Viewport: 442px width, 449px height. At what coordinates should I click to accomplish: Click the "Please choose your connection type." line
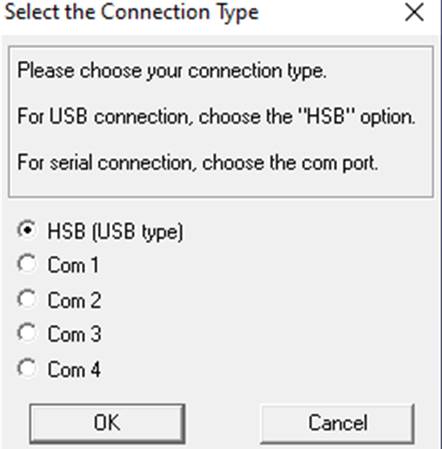pos(172,71)
